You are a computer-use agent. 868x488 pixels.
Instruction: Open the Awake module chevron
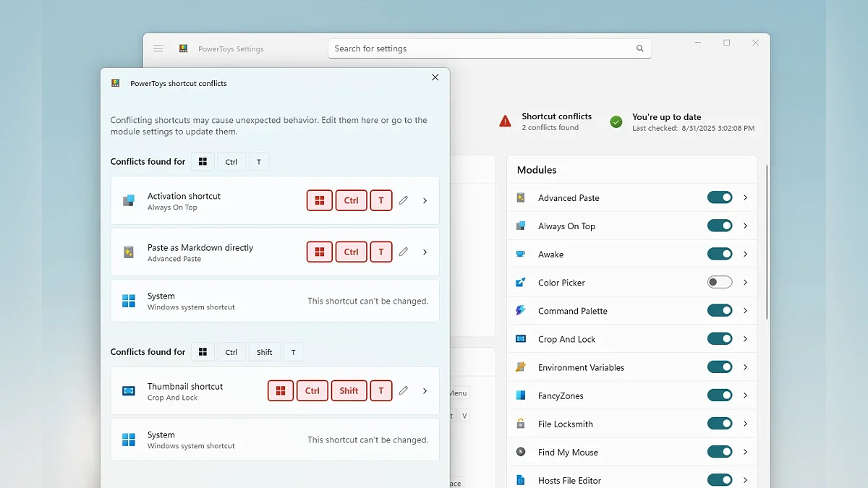[x=745, y=254]
